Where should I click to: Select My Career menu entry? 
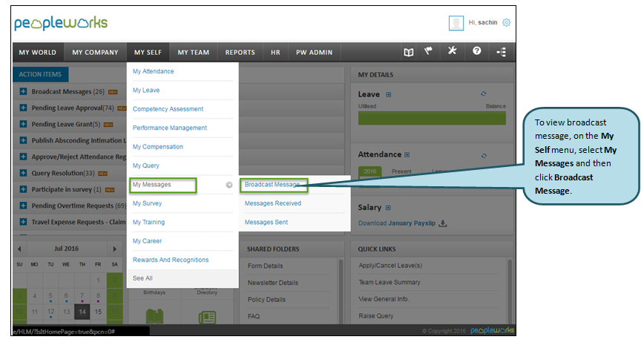pos(147,241)
